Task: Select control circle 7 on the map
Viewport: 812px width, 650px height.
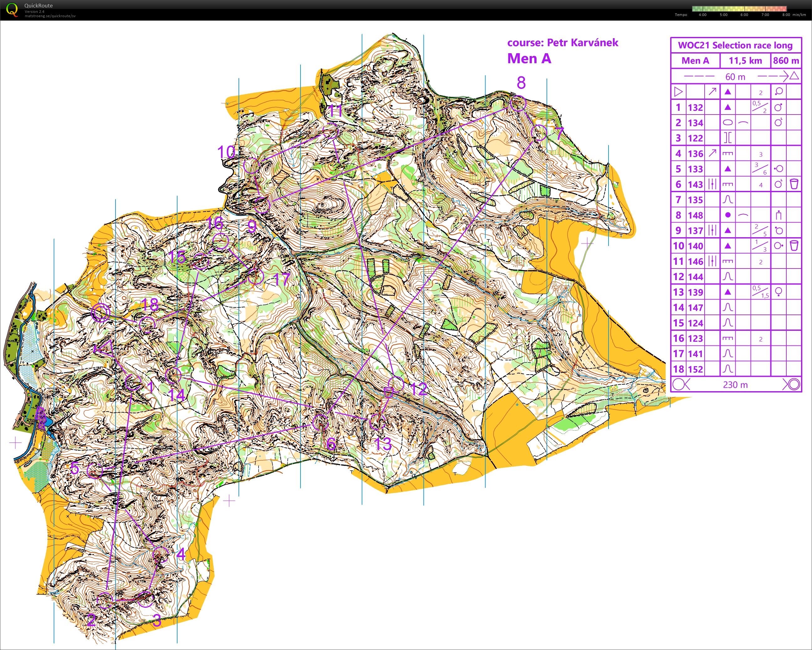Action: [539, 133]
